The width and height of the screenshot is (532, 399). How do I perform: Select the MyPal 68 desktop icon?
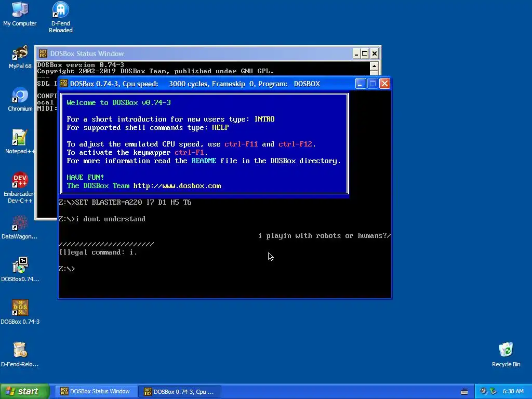20,57
